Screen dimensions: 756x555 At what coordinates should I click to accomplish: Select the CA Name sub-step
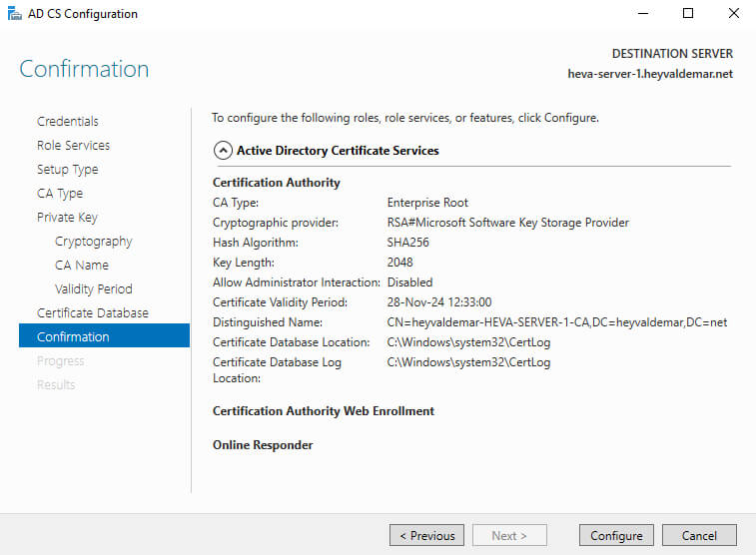click(x=82, y=265)
